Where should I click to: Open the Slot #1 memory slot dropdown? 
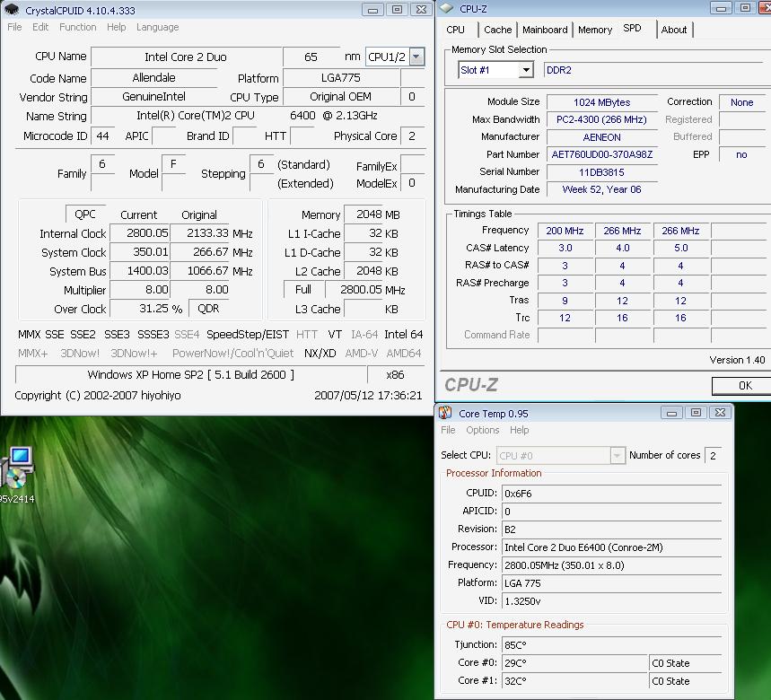click(525, 70)
